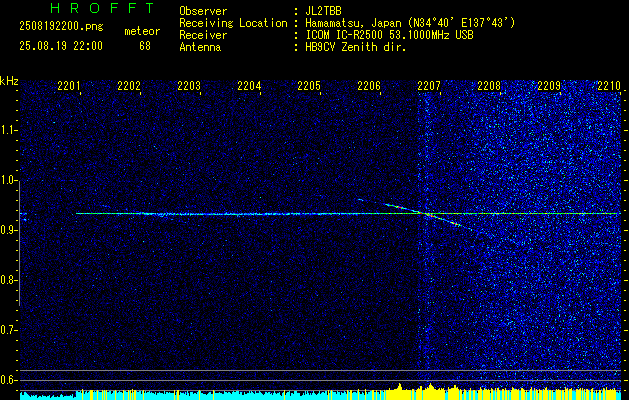This screenshot has height=400, width=629.
Task: Click the 2206 time axis marker
Action: pos(369,86)
